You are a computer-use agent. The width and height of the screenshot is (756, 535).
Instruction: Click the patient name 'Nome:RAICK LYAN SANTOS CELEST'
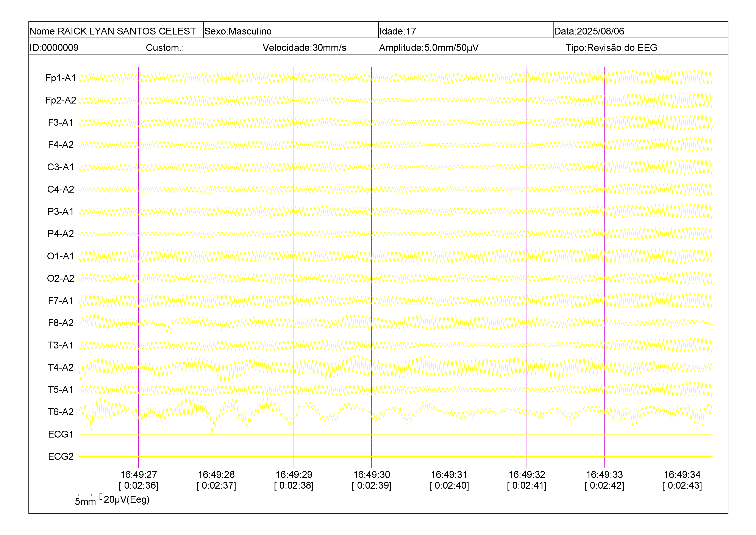tap(113, 31)
